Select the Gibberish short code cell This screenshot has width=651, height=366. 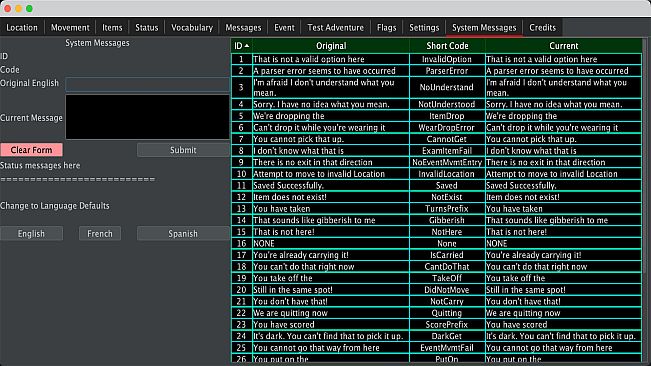447,220
